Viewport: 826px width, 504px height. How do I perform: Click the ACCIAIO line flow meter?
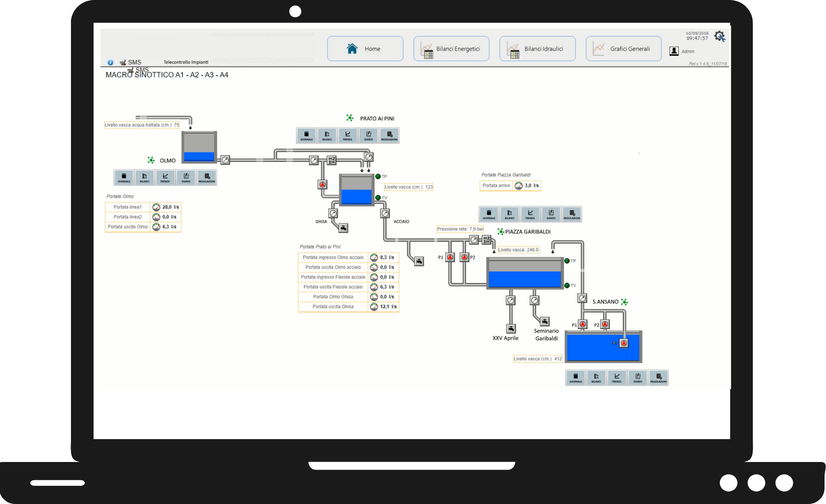coord(385,213)
